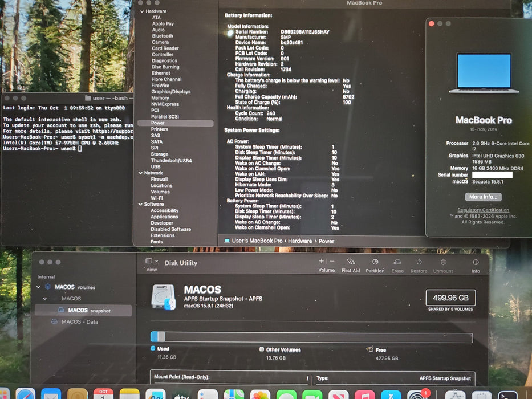Select Firewall under Network

159,179
